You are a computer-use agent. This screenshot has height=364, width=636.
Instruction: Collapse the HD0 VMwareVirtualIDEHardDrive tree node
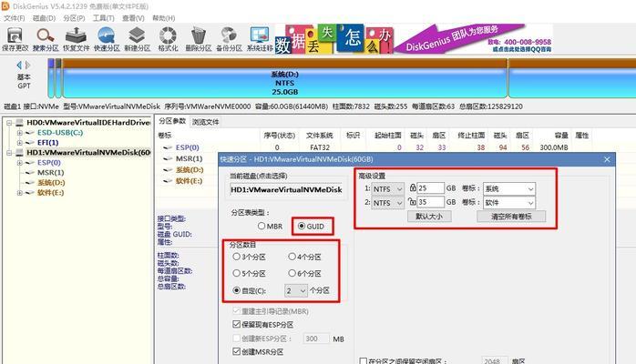point(9,122)
